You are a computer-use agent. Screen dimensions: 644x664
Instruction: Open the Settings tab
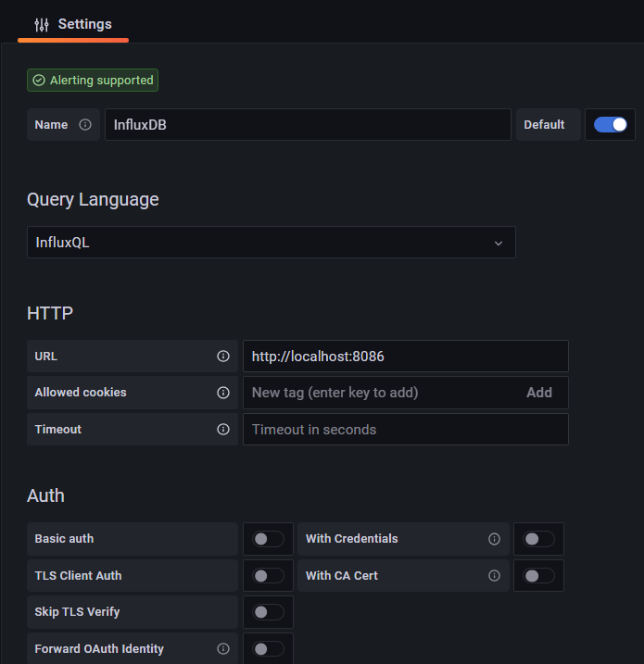coord(73,25)
